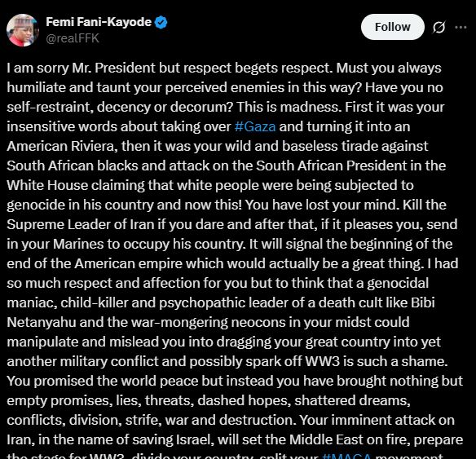
Task: Click the words "White House" in the post
Action: [x=47, y=186]
